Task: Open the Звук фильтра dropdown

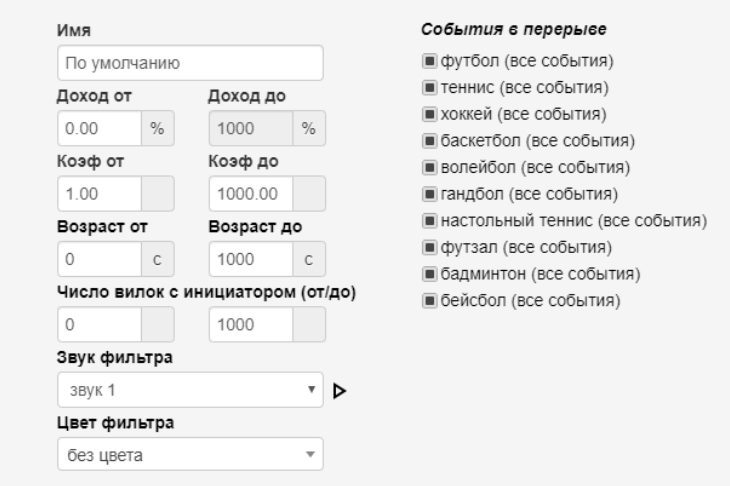Action: 190,390
